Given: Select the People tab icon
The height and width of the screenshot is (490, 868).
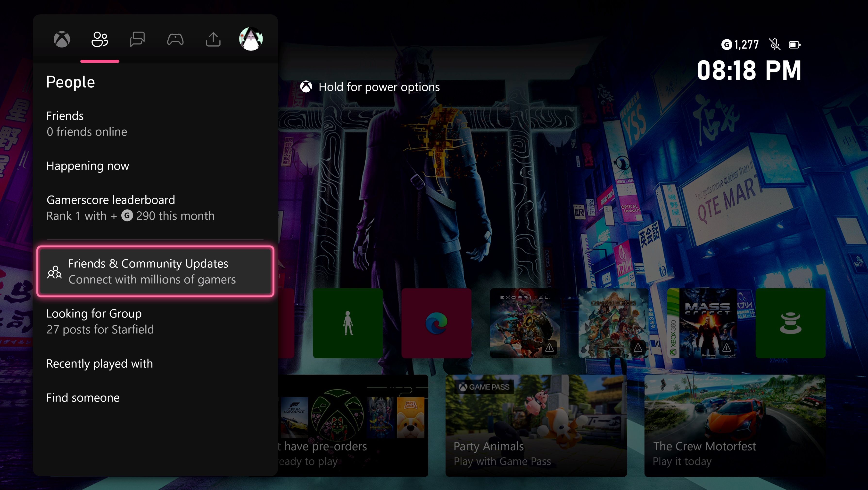Looking at the screenshot, I should click(x=99, y=39).
